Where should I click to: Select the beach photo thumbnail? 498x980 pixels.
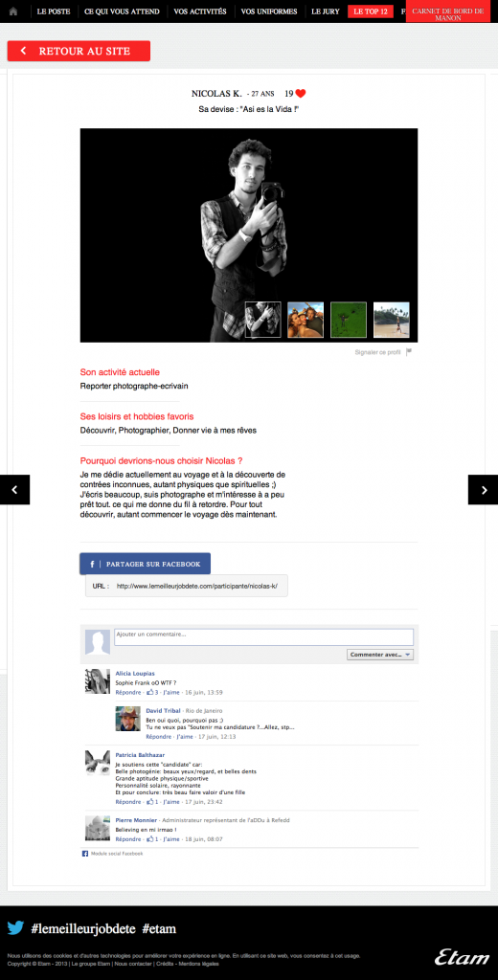click(391, 320)
